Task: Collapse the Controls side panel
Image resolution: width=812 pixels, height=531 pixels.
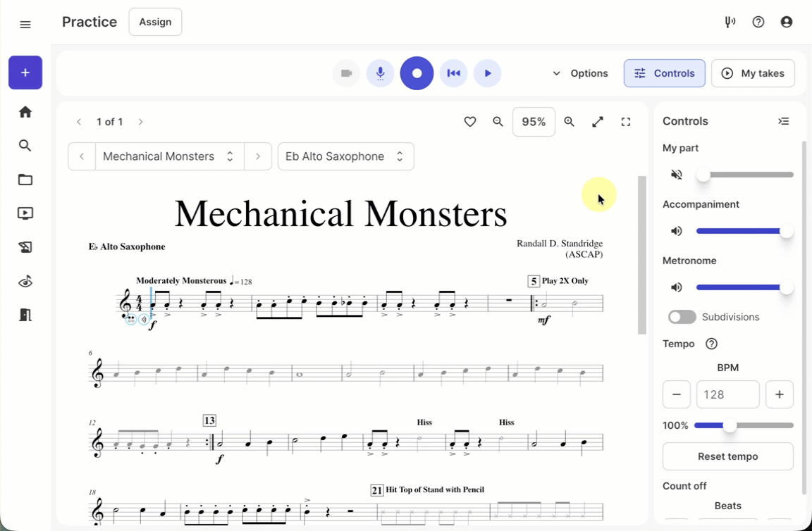Action: [x=784, y=121]
